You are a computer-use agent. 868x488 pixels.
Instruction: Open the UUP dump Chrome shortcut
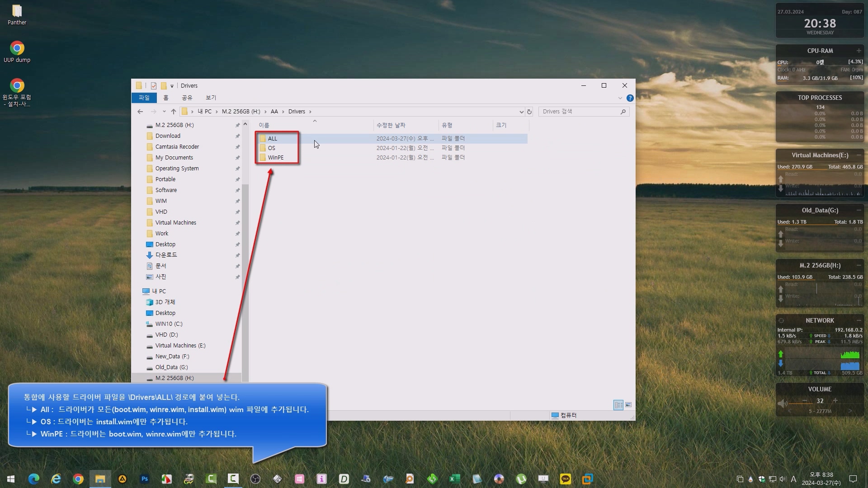[17, 52]
